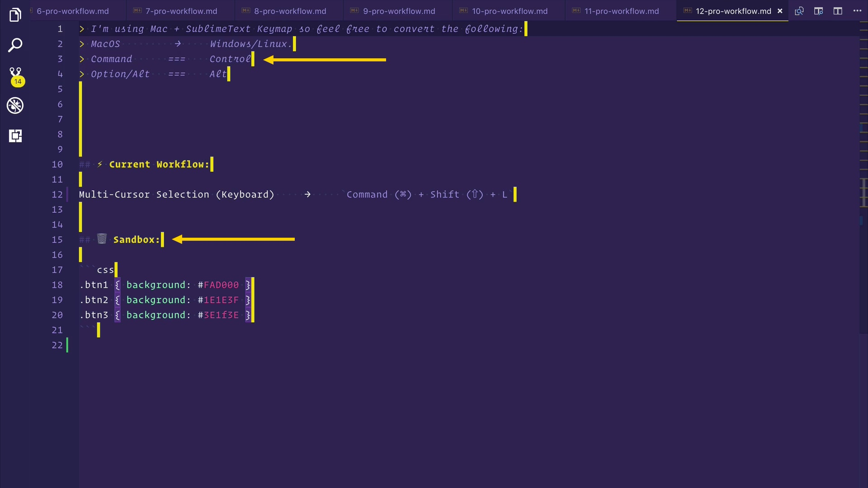Open the more actions ellipsis menu
This screenshot has width=868, height=488.
tap(857, 11)
